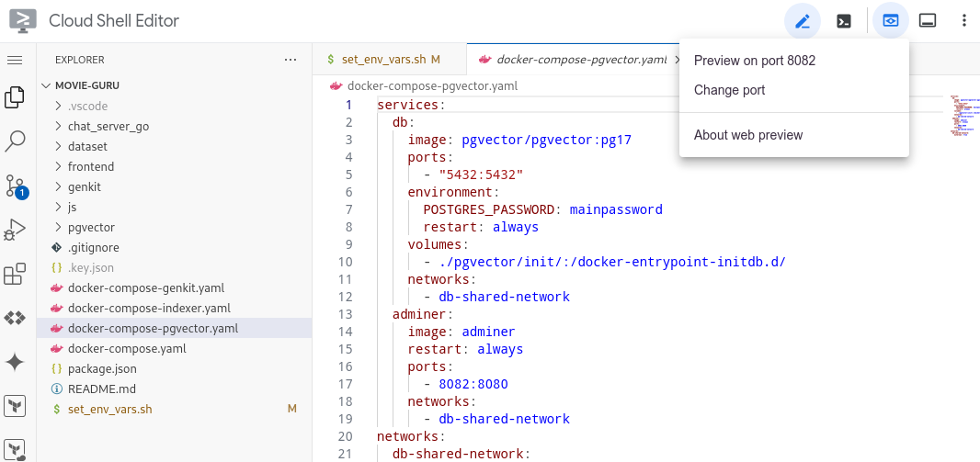This screenshot has height=462, width=980.
Task: Open .key.json file
Action: [x=175, y=268]
